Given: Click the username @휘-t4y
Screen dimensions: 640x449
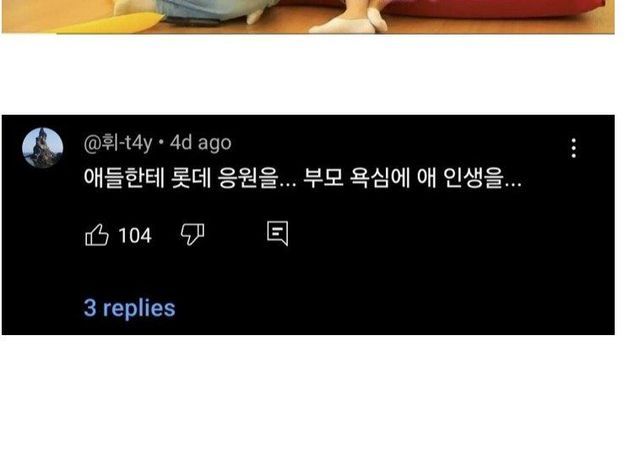Looking at the screenshot, I should pyautogui.click(x=118, y=143).
